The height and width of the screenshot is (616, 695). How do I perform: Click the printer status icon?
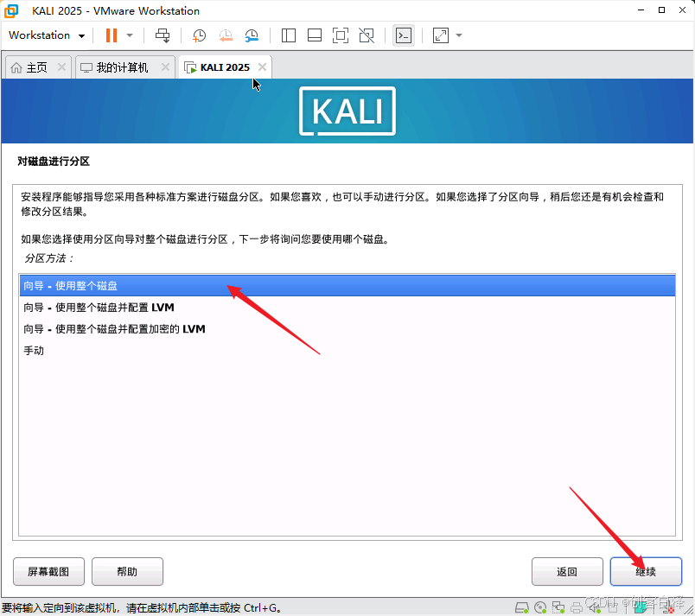tap(577, 607)
